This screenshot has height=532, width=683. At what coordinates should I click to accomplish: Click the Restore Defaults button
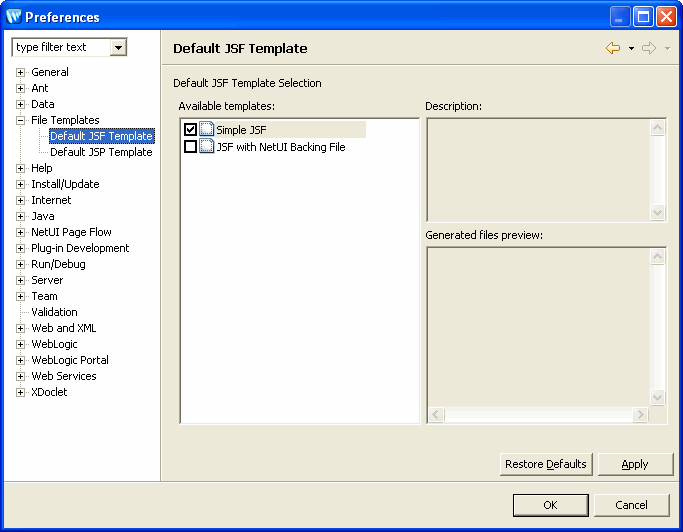click(546, 464)
